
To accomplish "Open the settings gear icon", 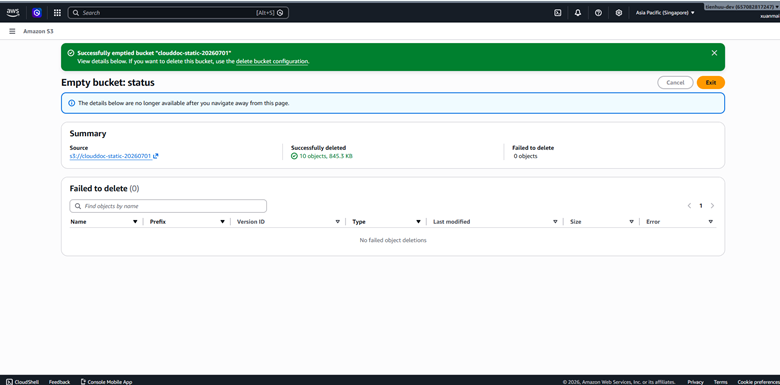I will 619,13.
